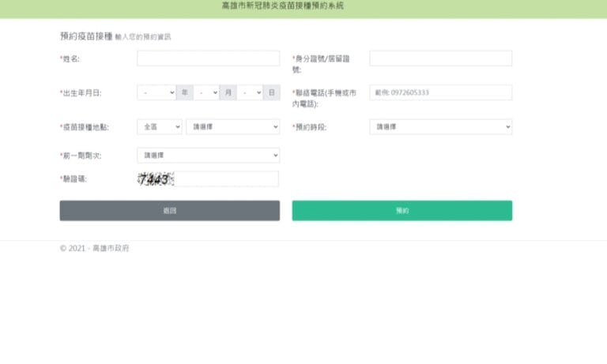This screenshot has width=607, height=364.
Task: Open the 前一劑劑次 previous dose dropdown
Action: coord(208,156)
